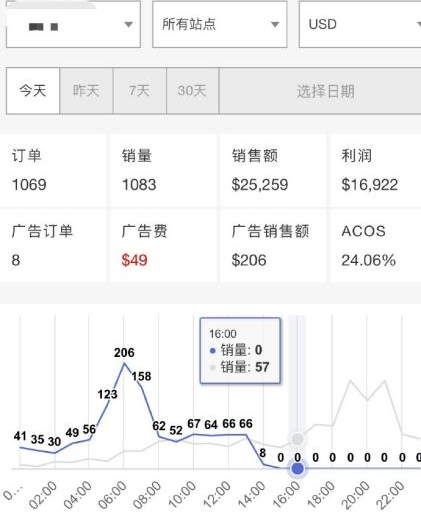Screen dimensions: 421x513
Task: Click the 销量 1083 card
Action: coord(163,170)
